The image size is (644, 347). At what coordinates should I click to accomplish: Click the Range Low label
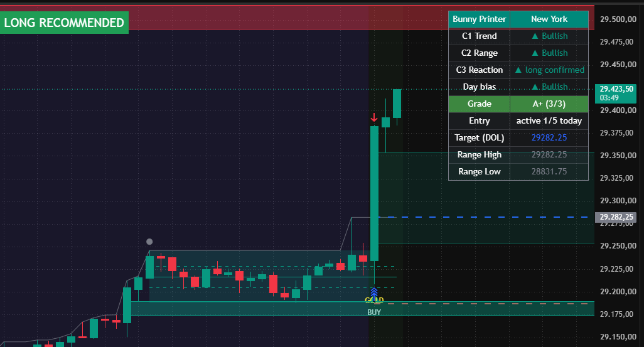pos(479,172)
